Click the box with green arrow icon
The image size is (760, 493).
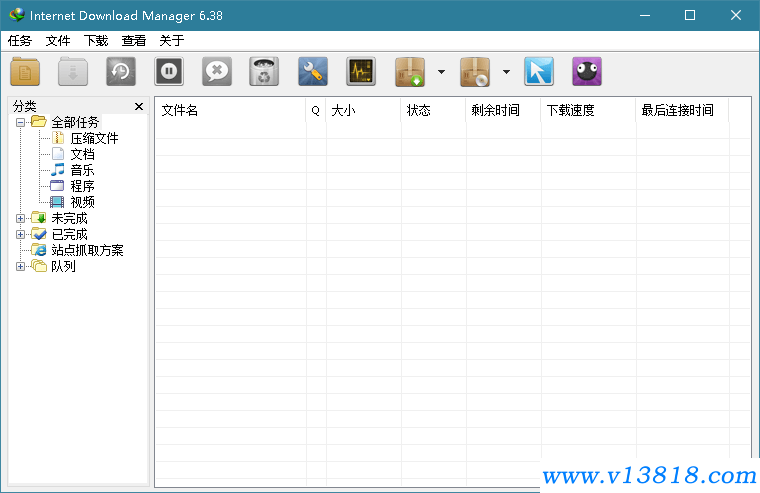point(412,72)
